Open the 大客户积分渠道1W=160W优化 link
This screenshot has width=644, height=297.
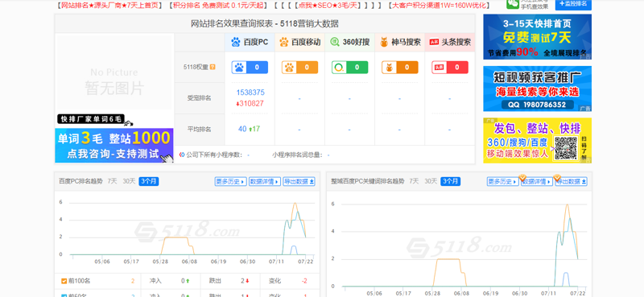click(440, 6)
